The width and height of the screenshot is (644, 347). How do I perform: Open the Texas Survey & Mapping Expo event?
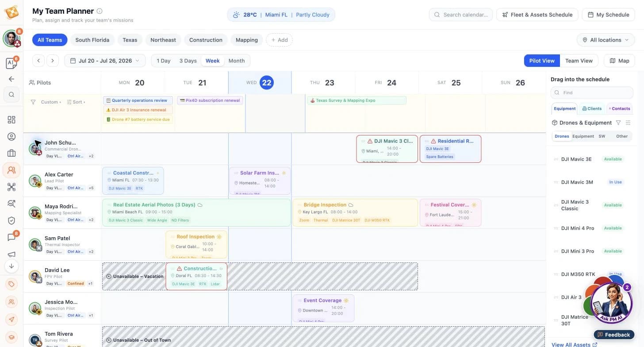(x=356, y=100)
